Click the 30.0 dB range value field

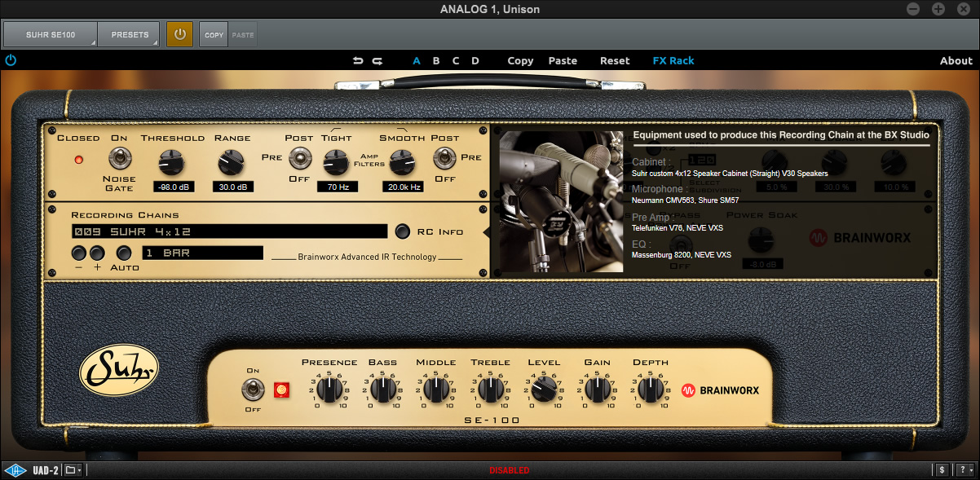(232, 187)
